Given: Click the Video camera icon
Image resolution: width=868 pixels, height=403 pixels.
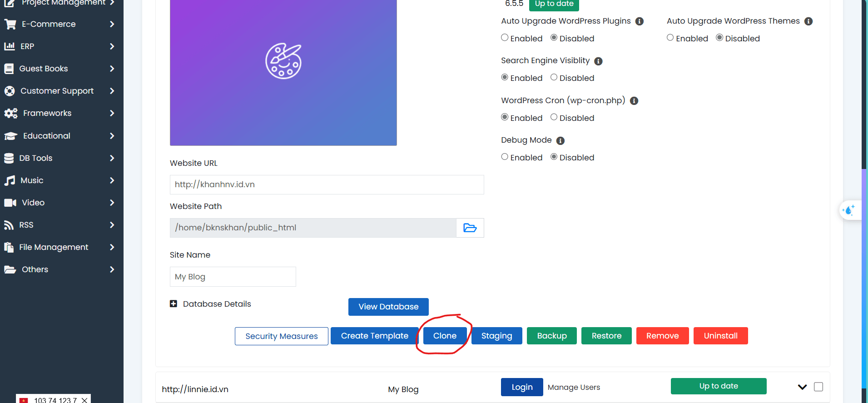Looking at the screenshot, I should tap(10, 203).
